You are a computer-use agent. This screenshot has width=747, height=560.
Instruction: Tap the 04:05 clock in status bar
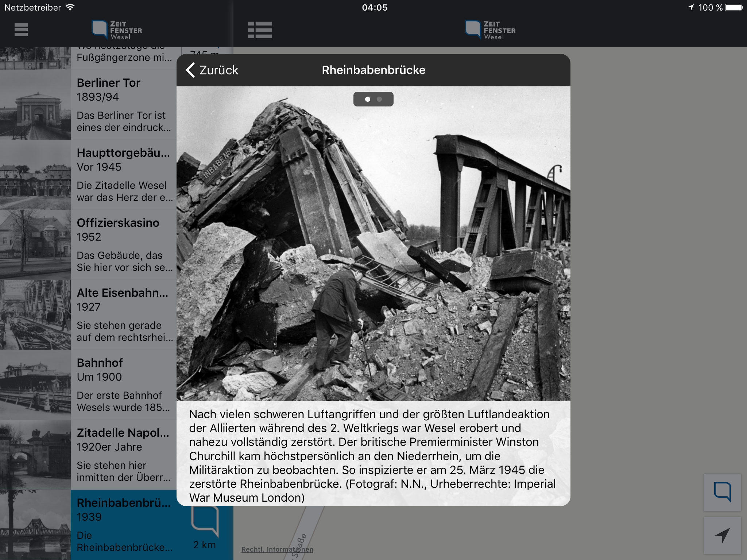(x=375, y=8)
